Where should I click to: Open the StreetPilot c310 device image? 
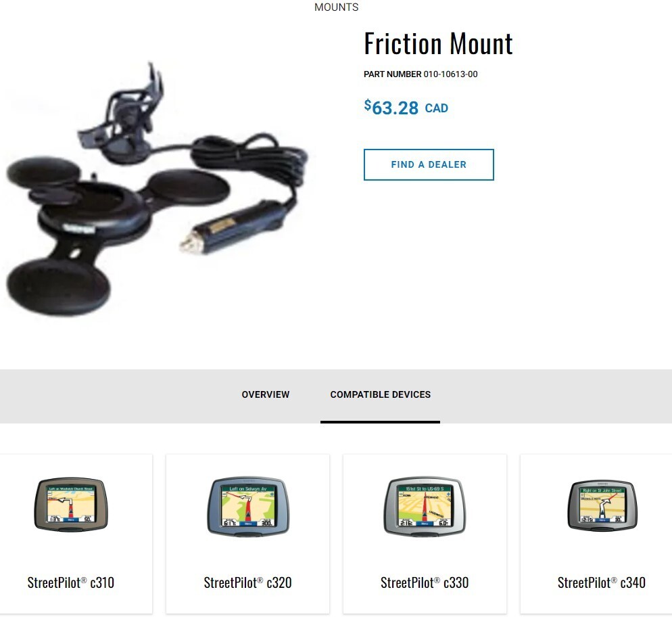[x=71, y=505]
